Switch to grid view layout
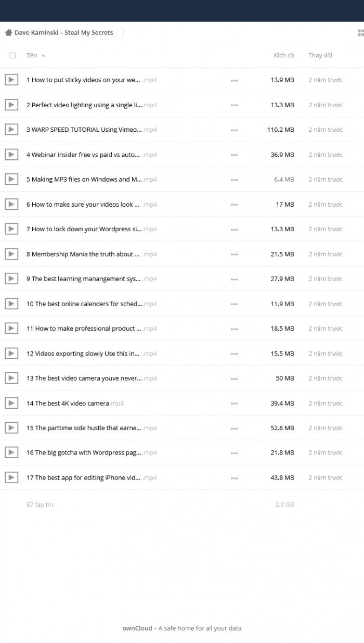 click(361, 33)
